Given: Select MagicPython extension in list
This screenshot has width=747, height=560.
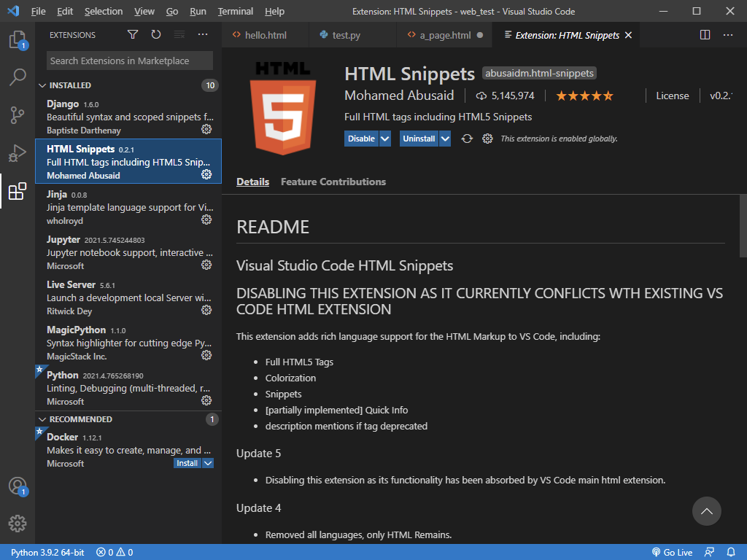Looking at the screenshot, I should point(128,343).
